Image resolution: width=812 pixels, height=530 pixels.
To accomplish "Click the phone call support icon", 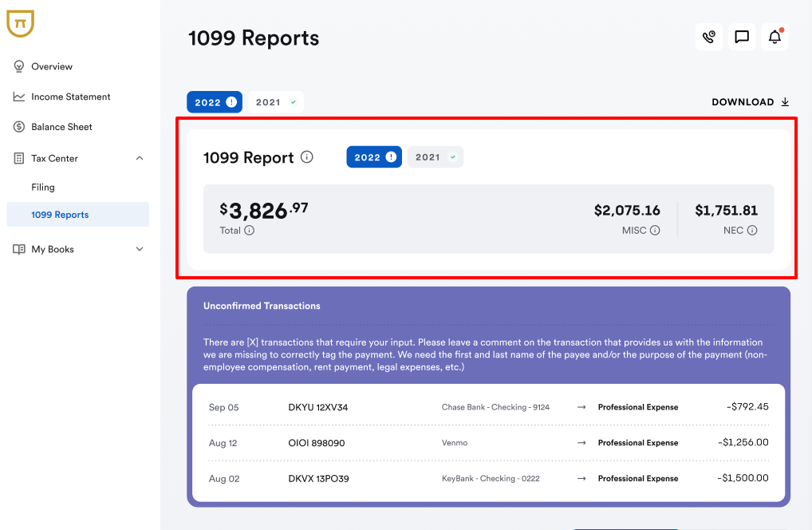I will pyautogui.click(x=708, y=37).
